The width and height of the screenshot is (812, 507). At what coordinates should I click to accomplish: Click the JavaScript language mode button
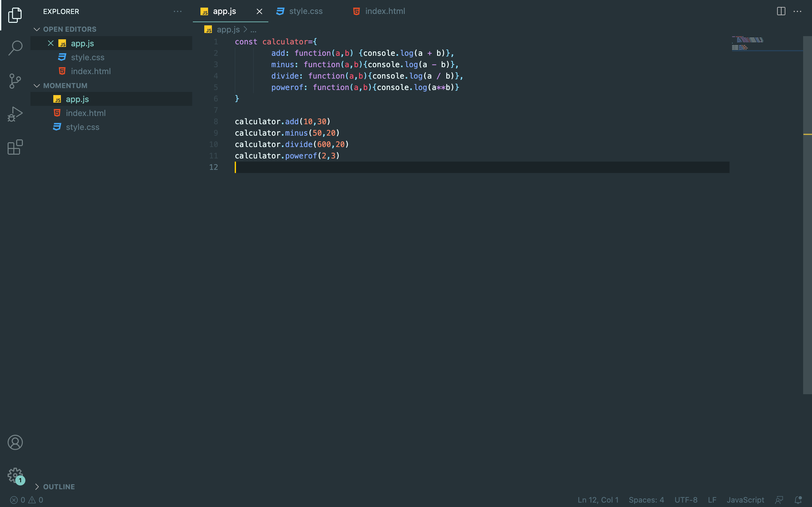745,500
